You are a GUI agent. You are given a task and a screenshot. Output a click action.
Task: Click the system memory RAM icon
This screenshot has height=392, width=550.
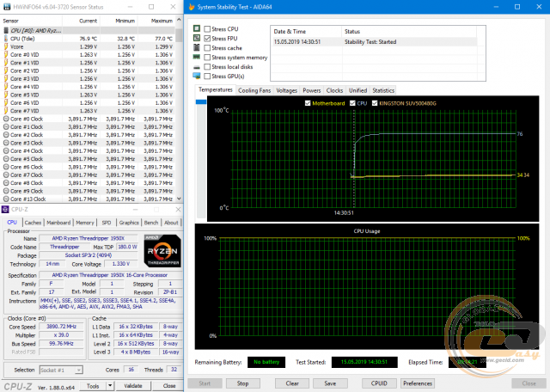pyautogui.click(x=197, y=57)
